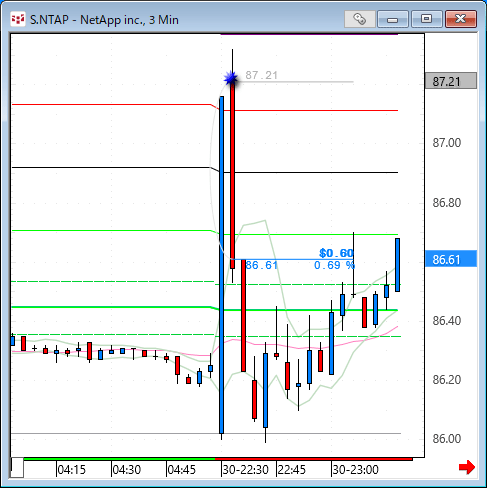This screenshot has width=487, height=488.
Task: Click the title text S.NTAP - NetApp inc., 3 Min
Action: [x=104, y=20]
